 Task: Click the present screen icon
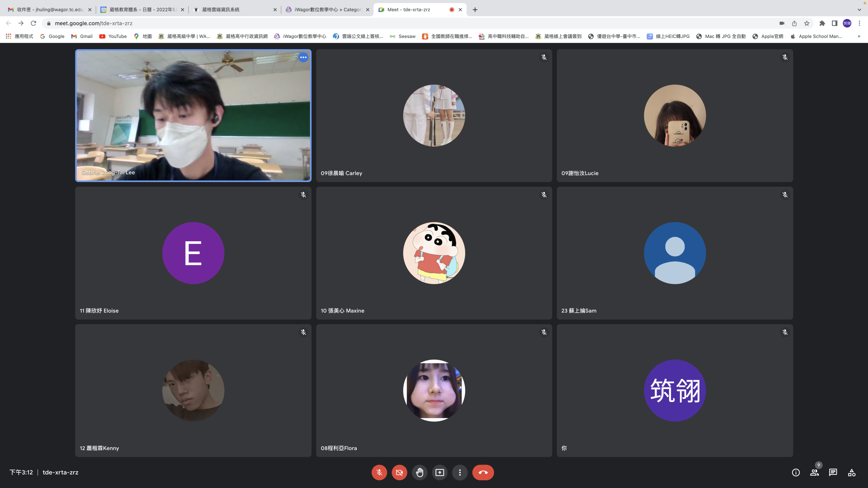(440, 472)
